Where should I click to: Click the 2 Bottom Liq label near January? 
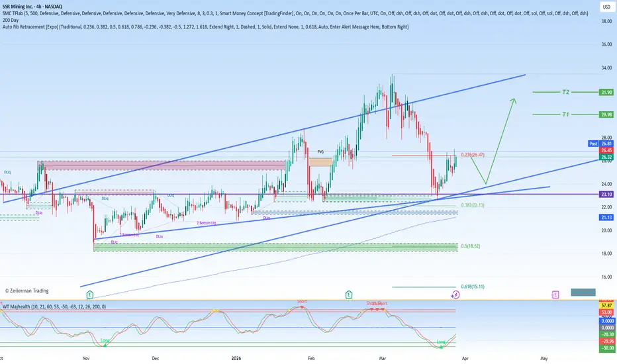[206, 223]
